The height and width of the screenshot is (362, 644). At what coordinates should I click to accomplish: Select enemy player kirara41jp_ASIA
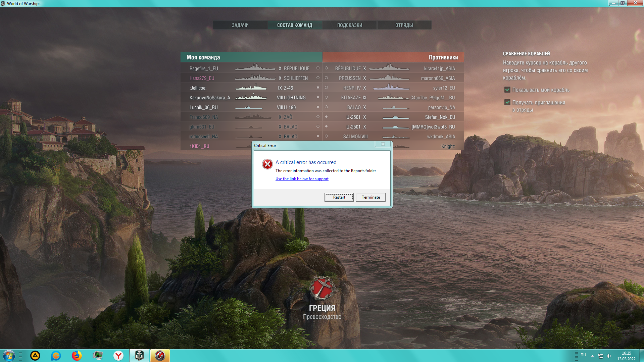(439, 68)
